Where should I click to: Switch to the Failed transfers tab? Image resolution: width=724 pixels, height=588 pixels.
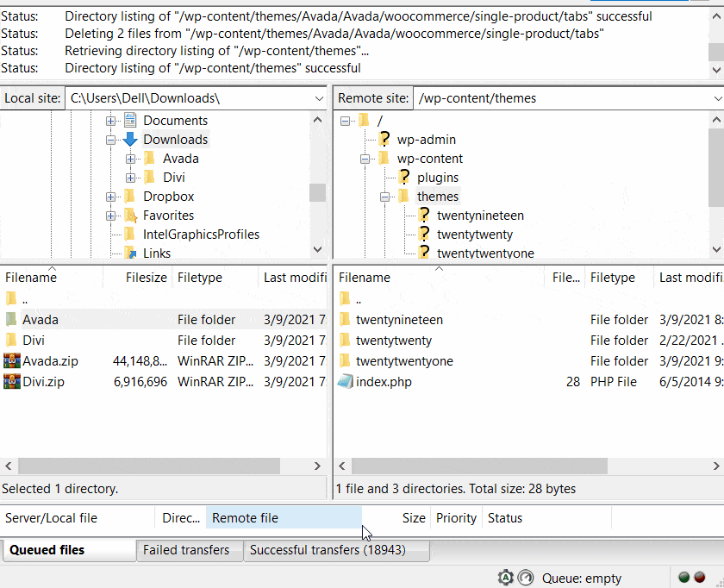186,550
